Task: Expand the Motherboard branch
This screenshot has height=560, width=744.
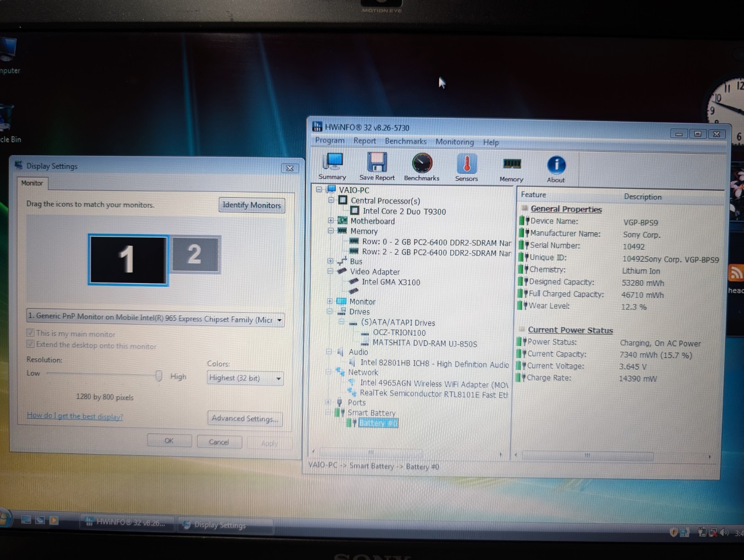Action: click(x=331, y=221)
